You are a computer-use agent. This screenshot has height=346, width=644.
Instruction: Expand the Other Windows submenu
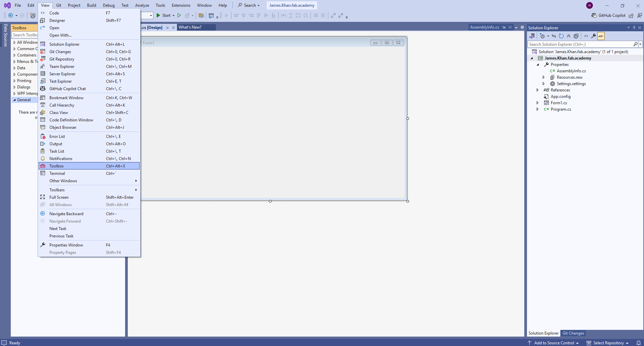pyautogui.click(x=89, y=181)
